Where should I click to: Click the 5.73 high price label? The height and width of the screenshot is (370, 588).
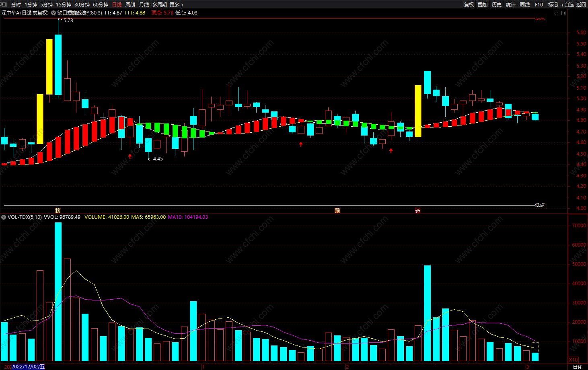point(68,21)
